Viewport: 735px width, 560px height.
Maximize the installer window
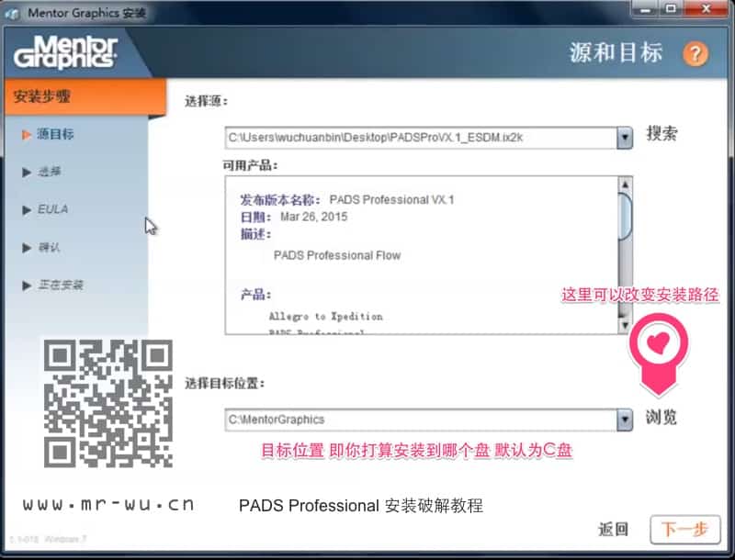[671, 9]
